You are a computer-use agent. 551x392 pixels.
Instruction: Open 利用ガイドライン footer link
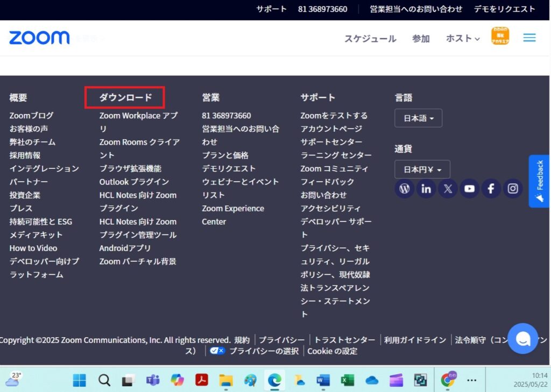(415, 340)
